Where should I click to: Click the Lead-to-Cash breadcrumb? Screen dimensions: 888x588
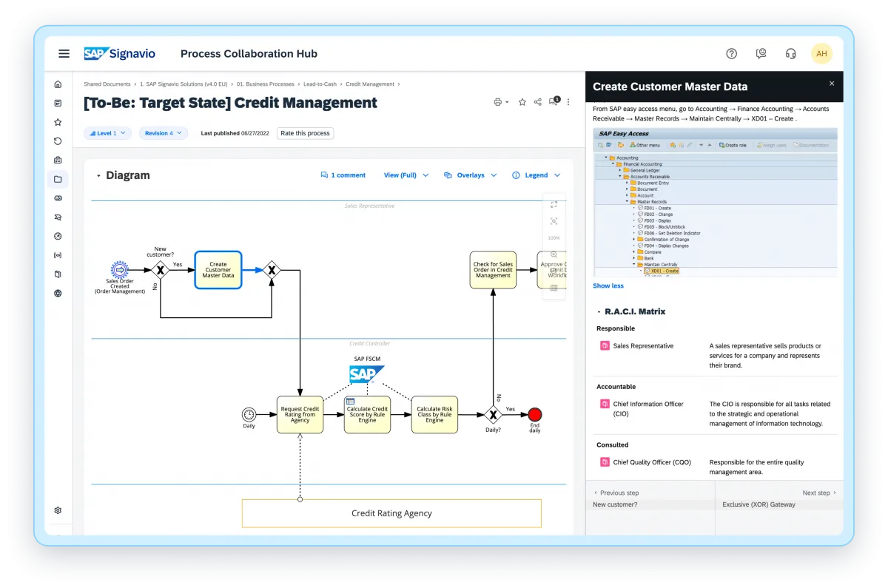pos(320,84)
